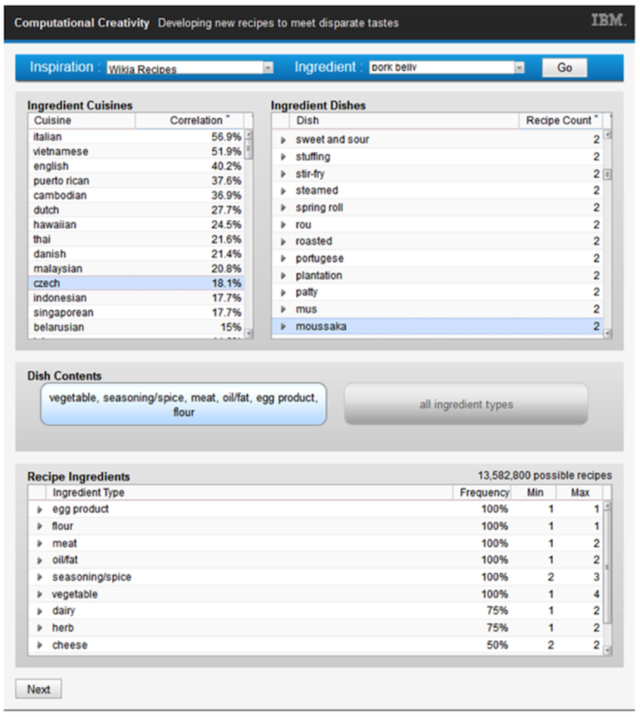
Task: Select the vietnamese cuisine row
Action: click(135, 151)
